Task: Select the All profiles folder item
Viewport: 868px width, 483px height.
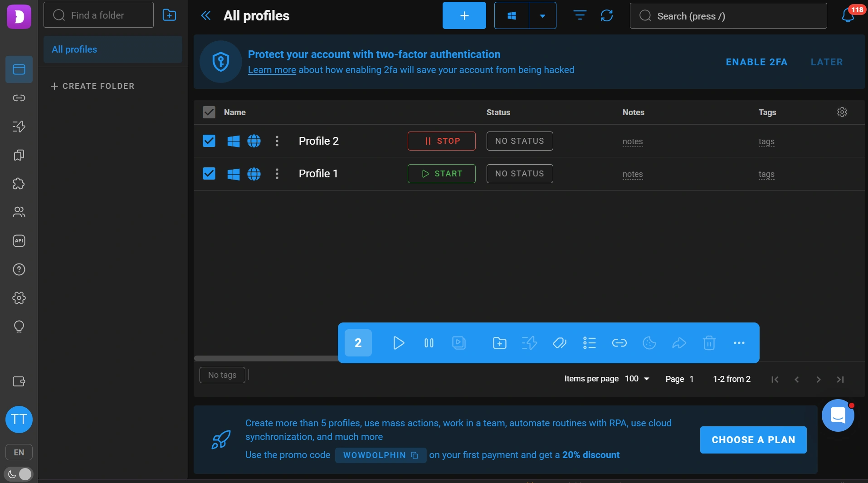Action: [113, 49]
